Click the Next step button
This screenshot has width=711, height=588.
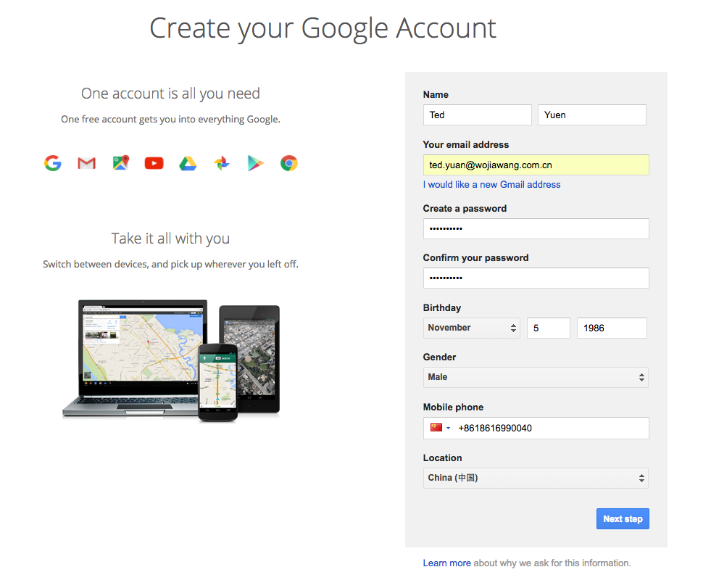pos(623,518)
